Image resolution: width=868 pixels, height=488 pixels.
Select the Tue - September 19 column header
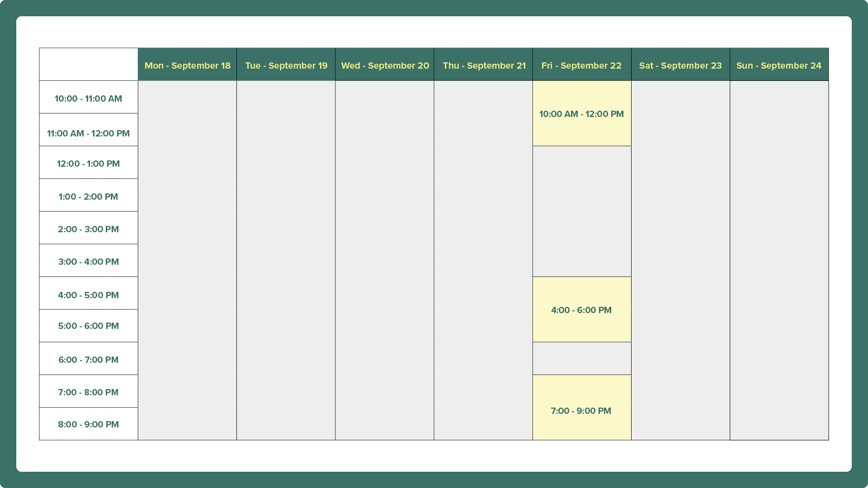coord(286,65)
